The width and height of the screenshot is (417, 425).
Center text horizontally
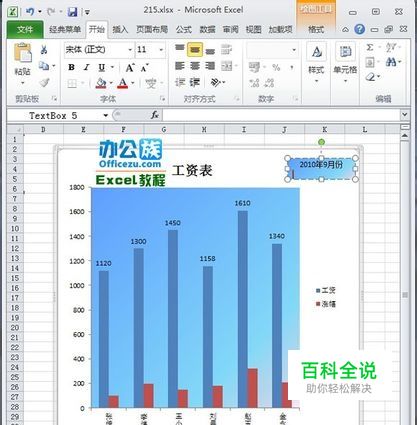(195, 66)
